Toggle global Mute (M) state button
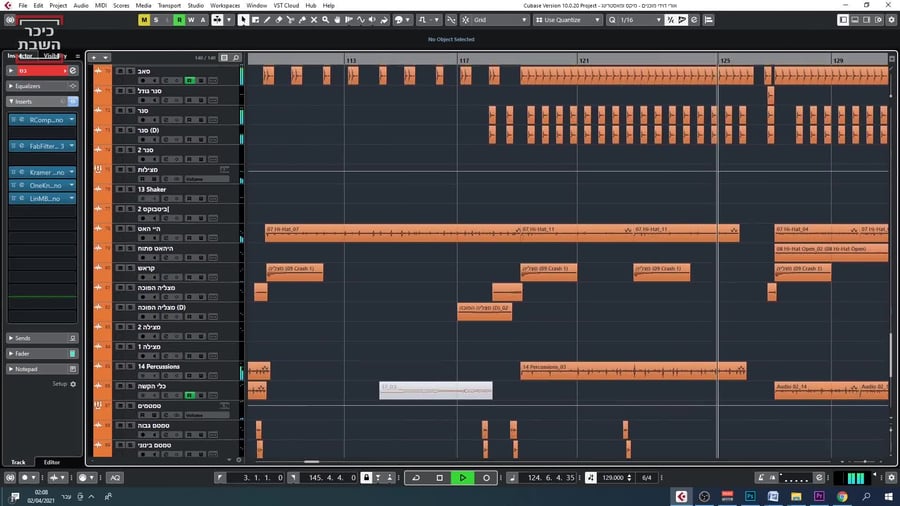900x506 pixels. coord(144,20)
